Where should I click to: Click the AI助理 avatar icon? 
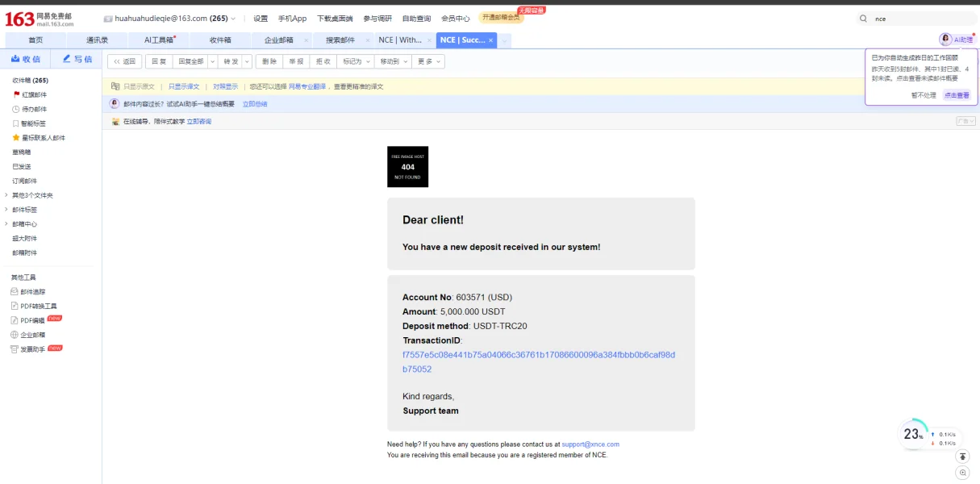tap(945, 40)
